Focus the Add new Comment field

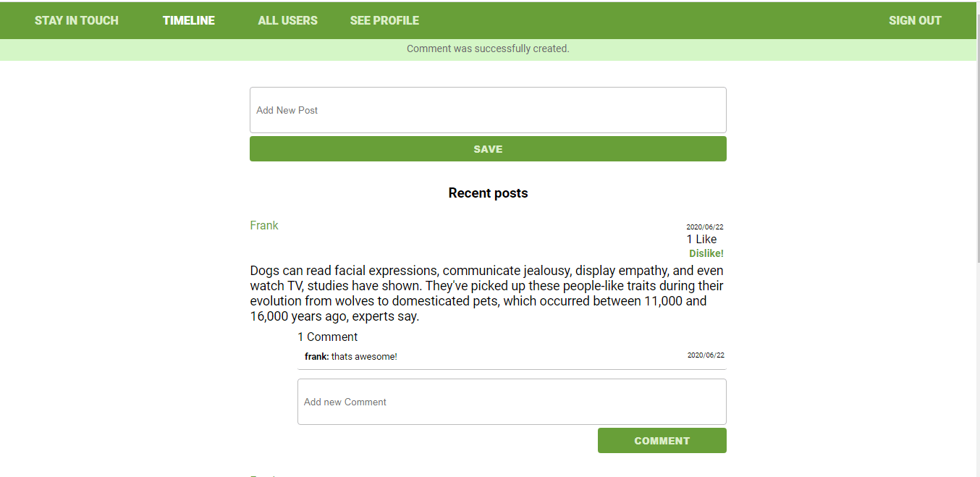[512, 402]
